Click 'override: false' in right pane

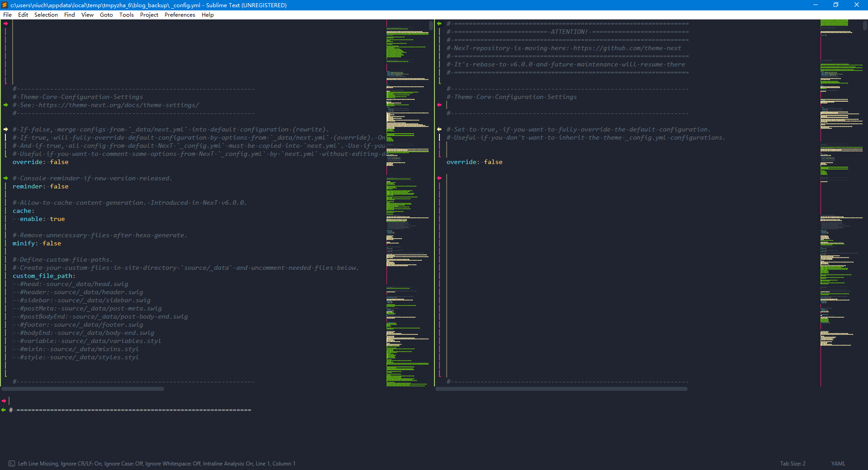click(x=475, y=162)
